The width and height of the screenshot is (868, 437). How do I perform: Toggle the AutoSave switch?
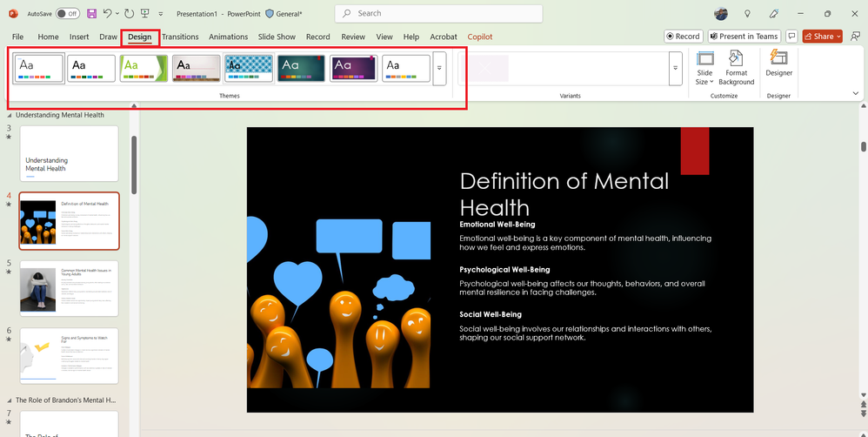(x=68, y=13)
